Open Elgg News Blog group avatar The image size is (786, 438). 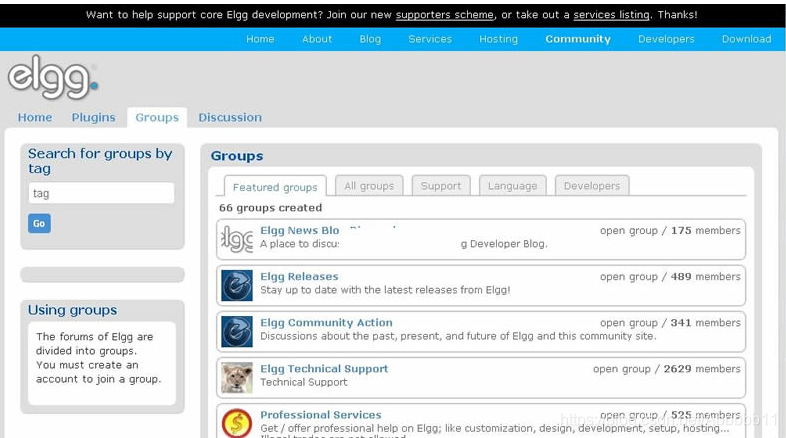pyautogui.click(x=237, y=239)
